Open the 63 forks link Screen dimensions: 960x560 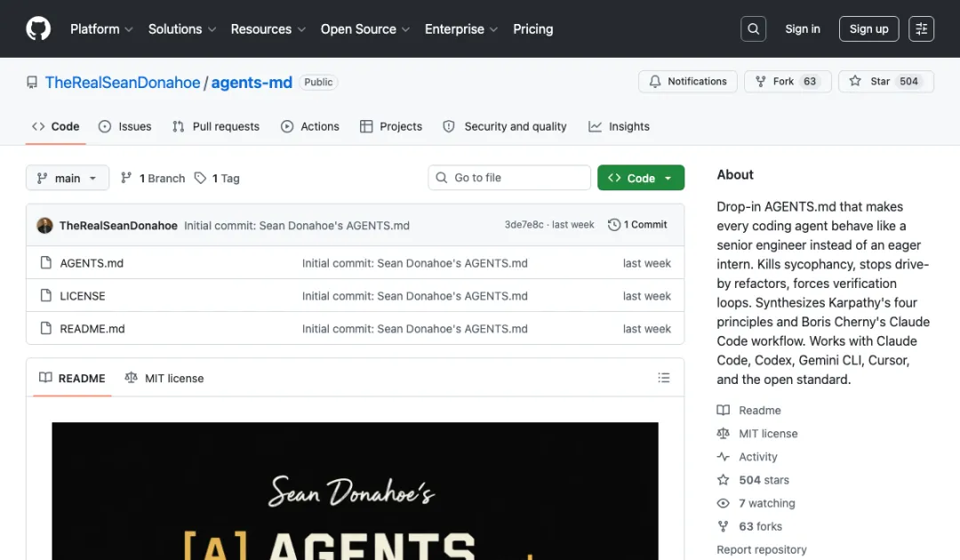(x=760, y=526)
